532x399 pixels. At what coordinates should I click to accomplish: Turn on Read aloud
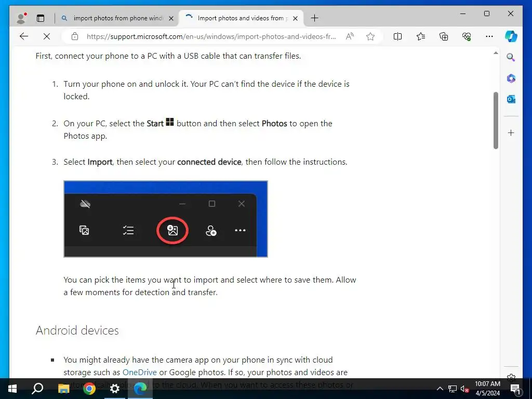[350, 36]
